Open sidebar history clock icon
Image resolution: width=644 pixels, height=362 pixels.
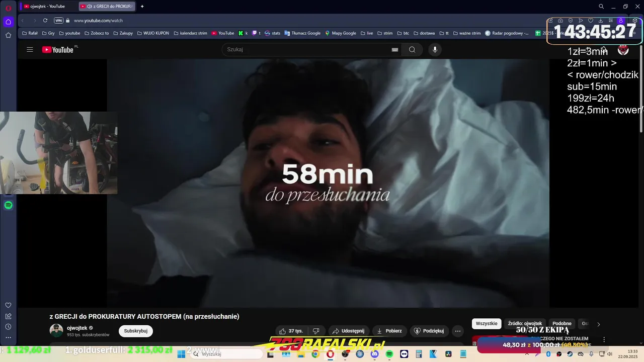(8, 327)
